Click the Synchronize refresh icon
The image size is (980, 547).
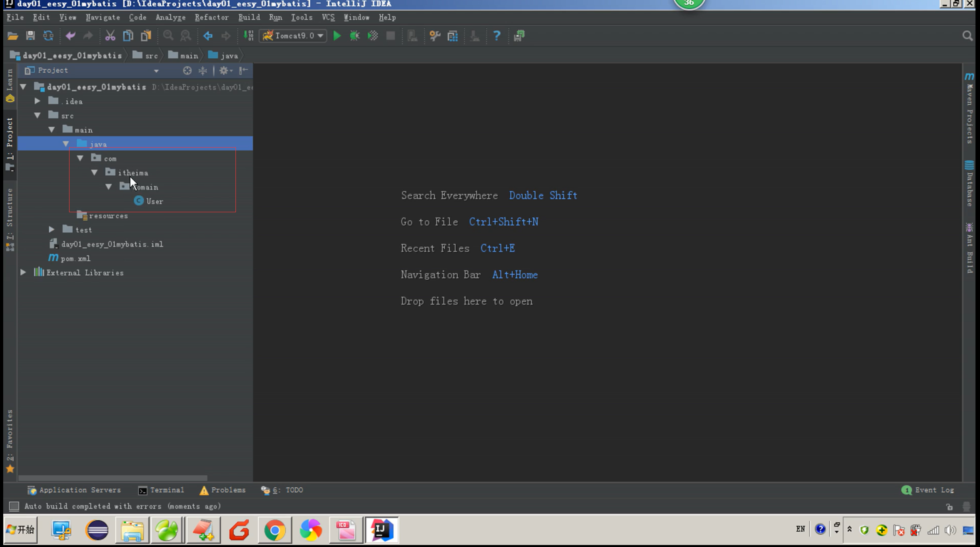[48, 36]
